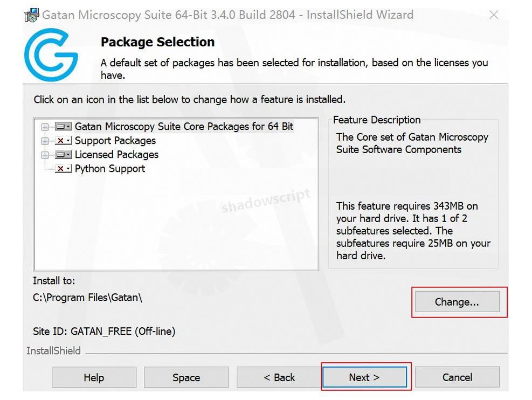The width and height of the screenshot is (532, 400).
Task: Cancel the installation wizard
Action: [457, 377]
